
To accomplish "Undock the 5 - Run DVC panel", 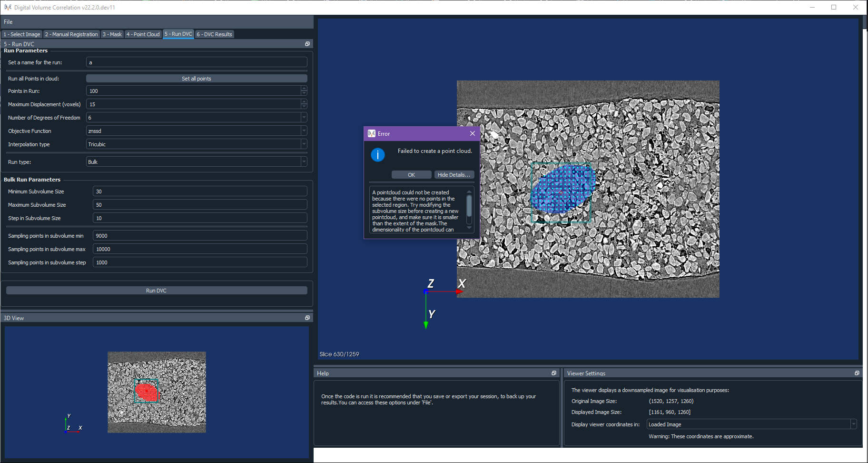I will click(307, 44).
